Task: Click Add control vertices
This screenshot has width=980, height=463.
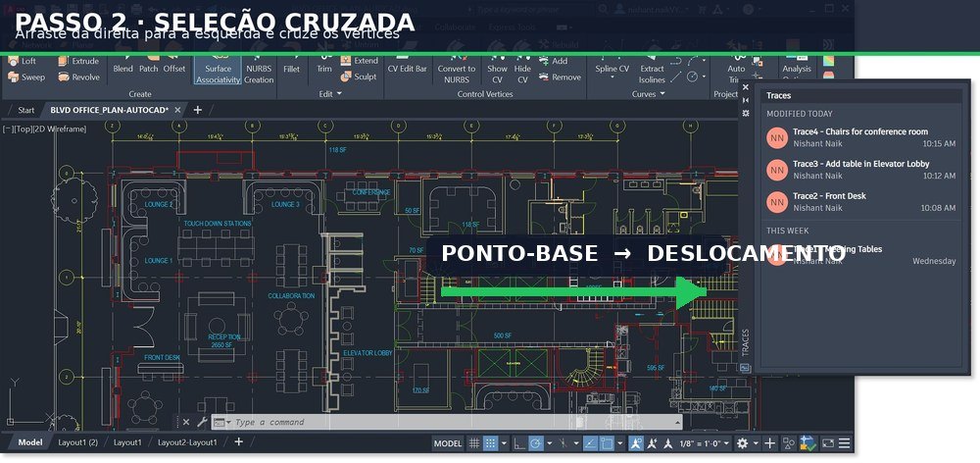Action: pyautogui.click(x=553, y=61)
